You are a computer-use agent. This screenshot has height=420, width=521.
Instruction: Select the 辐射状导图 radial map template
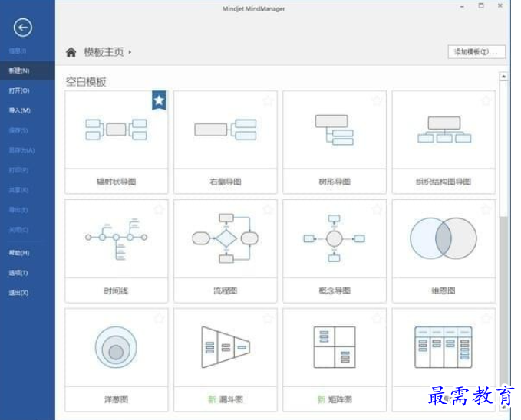117,142
